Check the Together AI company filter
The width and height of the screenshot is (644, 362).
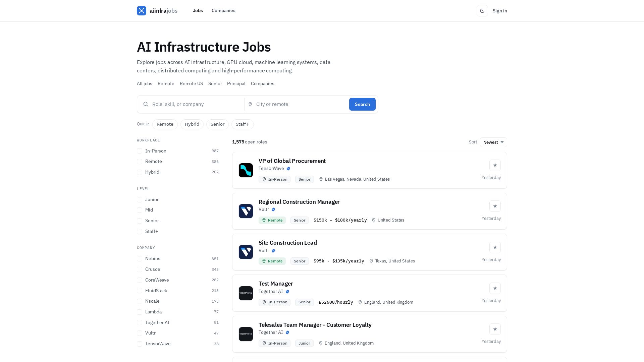140,323
